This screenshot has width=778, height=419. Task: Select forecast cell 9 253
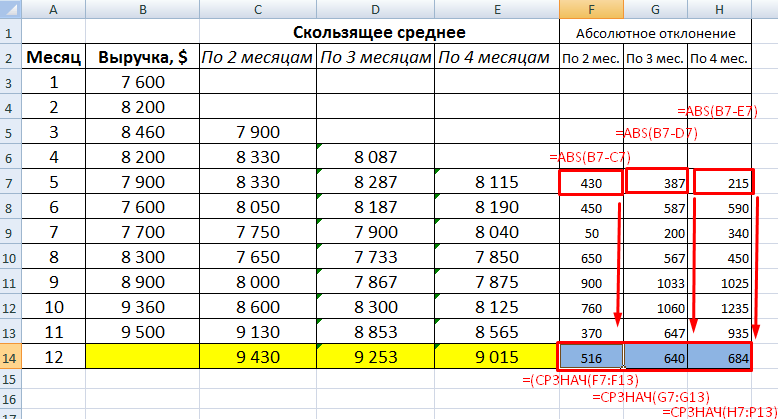coord(375,356)
